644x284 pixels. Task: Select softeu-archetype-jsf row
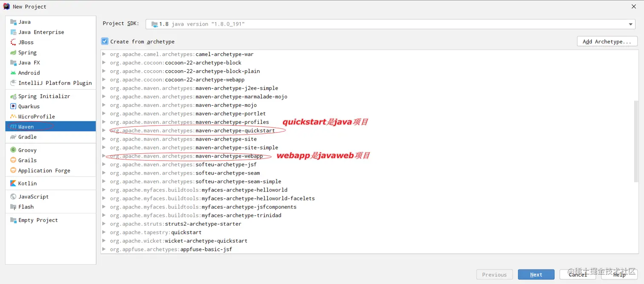[x=367, y=164]
